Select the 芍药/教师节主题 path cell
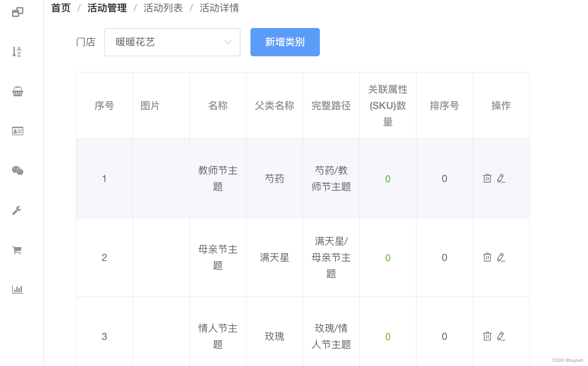 click(x=331, y=178)
